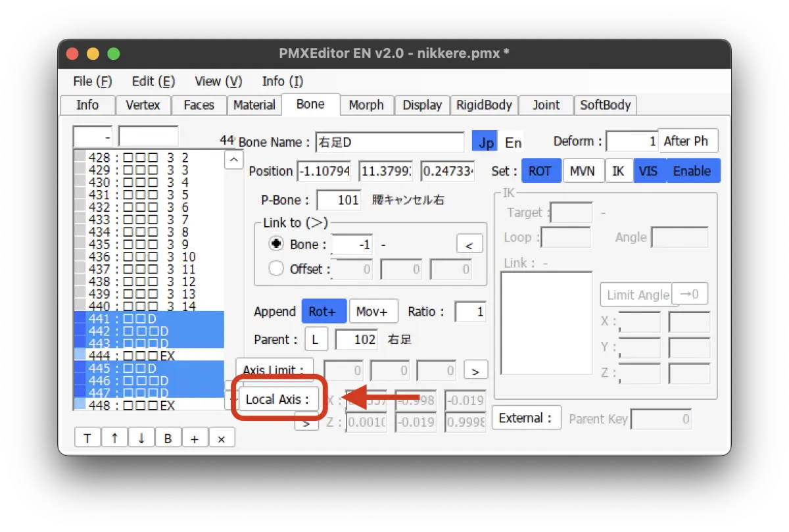Toggle the ROT flag
The width and height of the screenshot is (789, 532).
[x=540, y=171]
